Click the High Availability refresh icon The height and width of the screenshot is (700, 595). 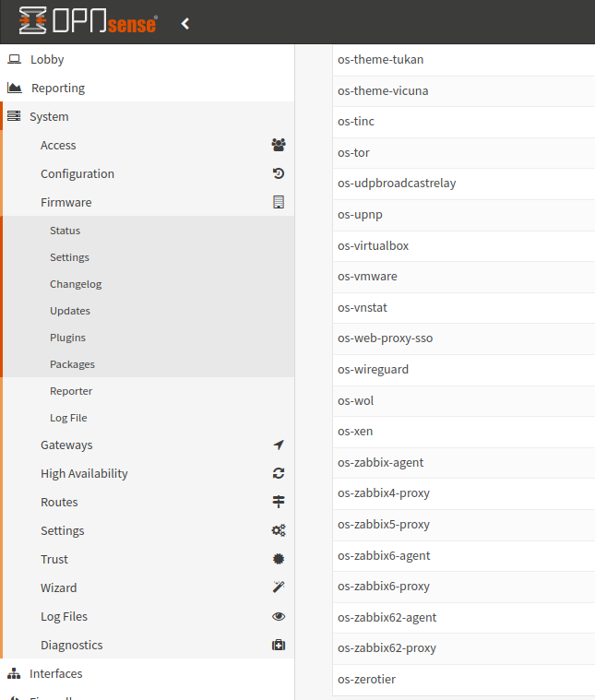pyautogui.click(x=279, y=473)
